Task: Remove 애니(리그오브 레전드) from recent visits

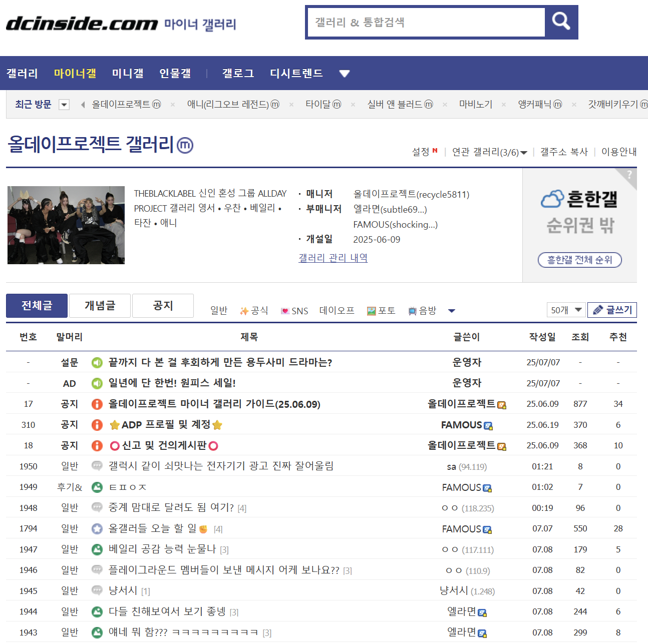Action: coord(291,105)
